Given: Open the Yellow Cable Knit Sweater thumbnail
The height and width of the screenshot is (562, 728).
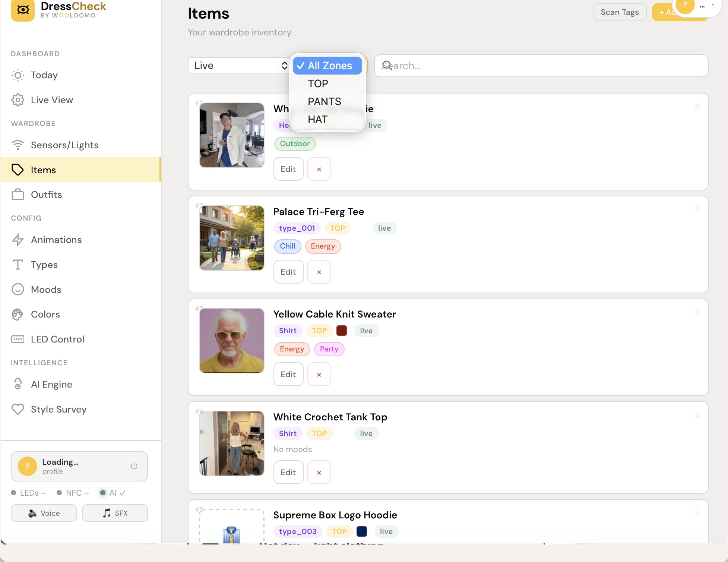Looking at the screenshot, I should pos(232,341).
